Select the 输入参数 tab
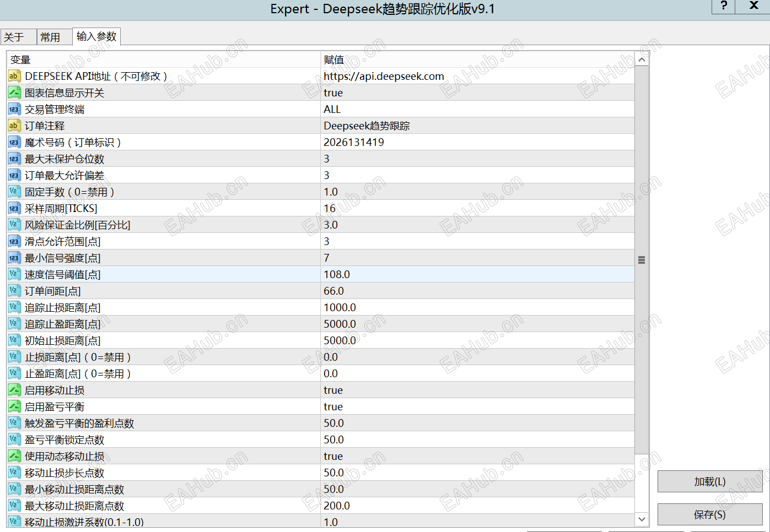Screen dimensions: 770x532 point(96,36)
